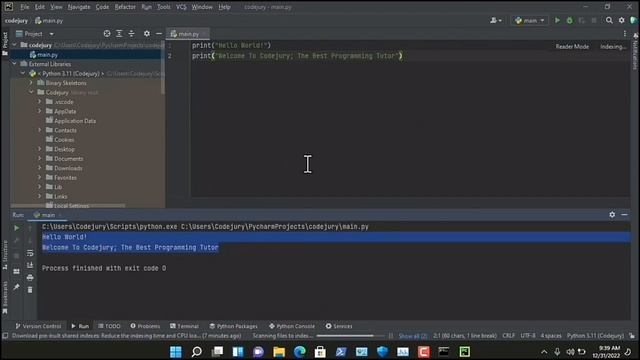Open the Refactor menu
The height and width of the screenshot is (360, 640).
pyautogui.click(x=125, y=7)
